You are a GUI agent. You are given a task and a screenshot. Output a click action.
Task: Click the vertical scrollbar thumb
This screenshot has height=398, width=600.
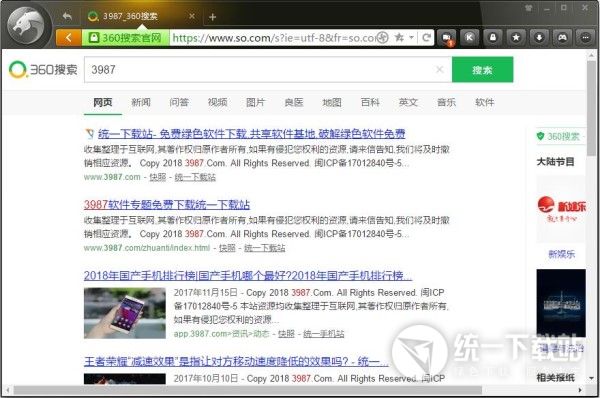[592, 108]
